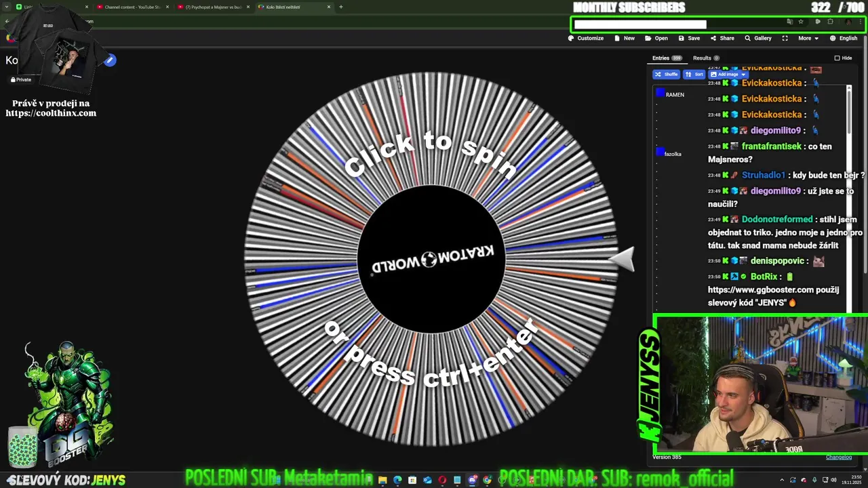The height and width of the screenshot is (488, 868).
Task: Open the English language selector
Action: (x=844, y=38)
